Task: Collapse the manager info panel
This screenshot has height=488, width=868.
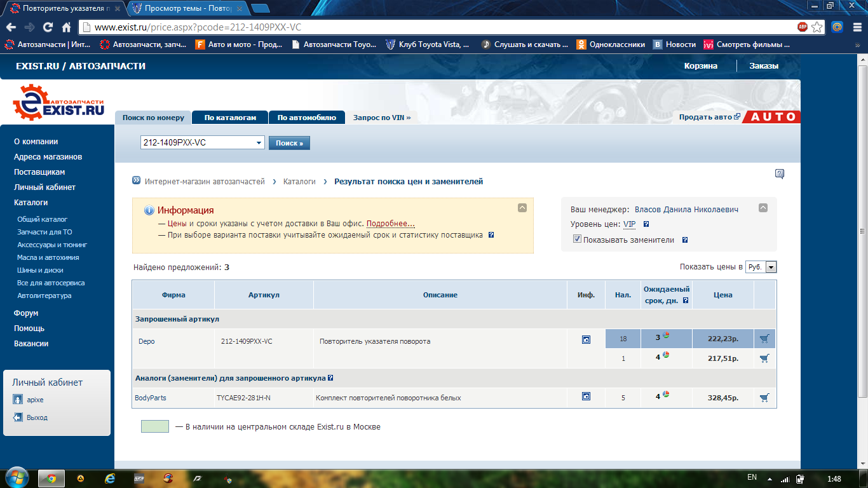Action: click(763, 208)
